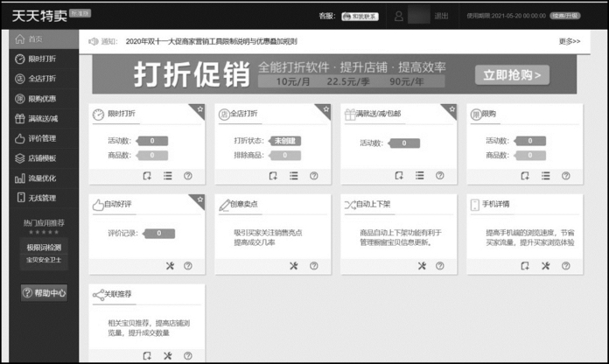Open help icon in 手机详情 card
Image resolution: width=609 pixels, height=364 pixels.
[566, 266]
